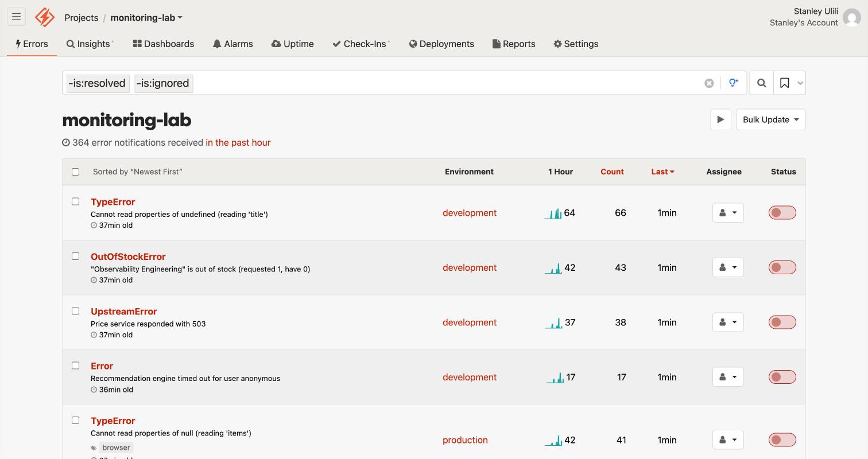Click the browser tag on the production TypeError

coord(116,448)
